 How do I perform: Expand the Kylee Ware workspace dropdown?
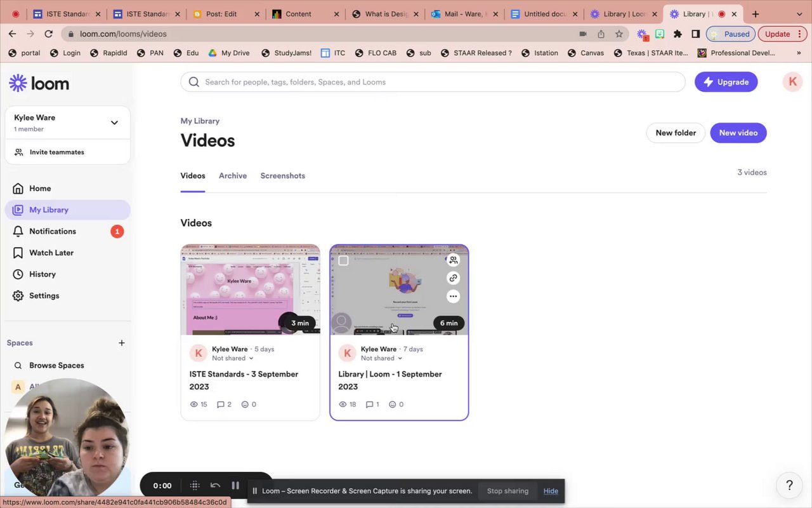pyautogui.click(x=114, y=123)
